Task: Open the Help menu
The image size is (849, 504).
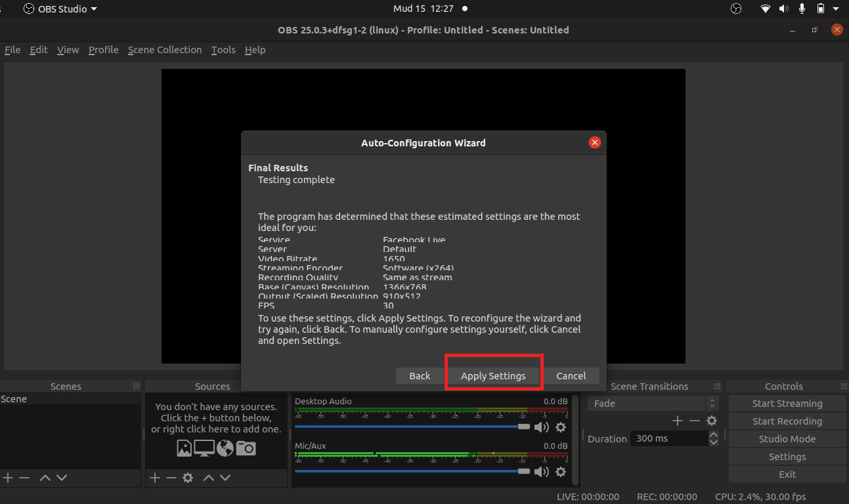Action: click(x=255, y=50)
